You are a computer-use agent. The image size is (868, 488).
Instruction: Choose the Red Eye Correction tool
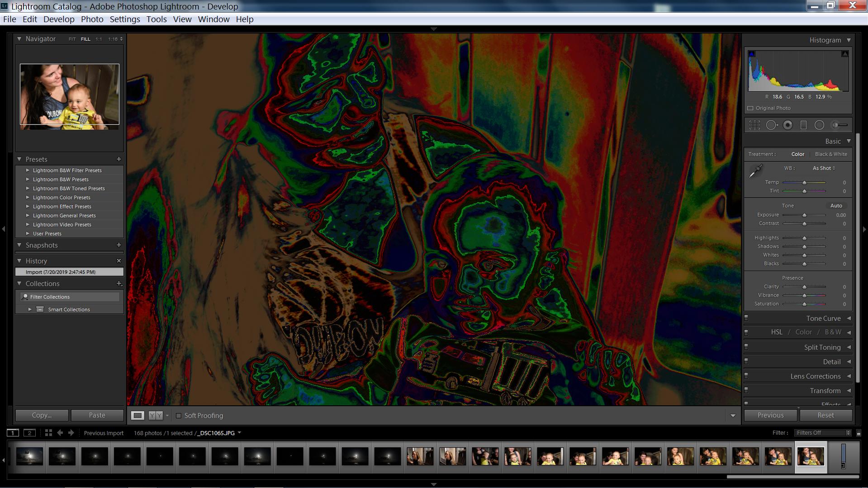(787, 125)
